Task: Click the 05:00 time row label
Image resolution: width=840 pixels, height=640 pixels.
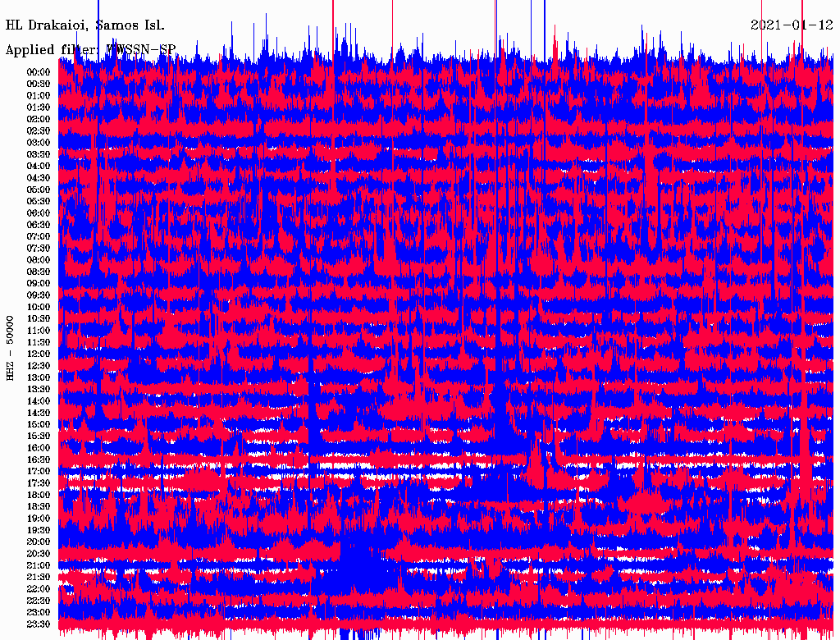Action: 39,190
